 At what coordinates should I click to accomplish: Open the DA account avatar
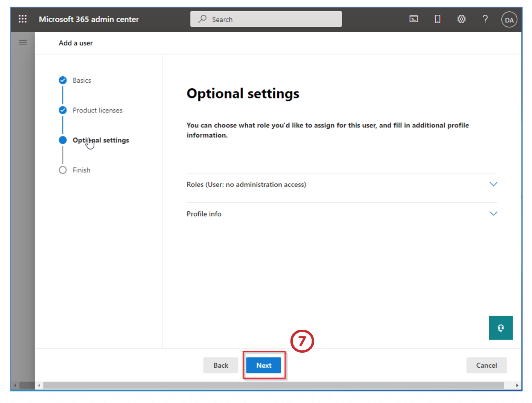[x=509, y=20]
